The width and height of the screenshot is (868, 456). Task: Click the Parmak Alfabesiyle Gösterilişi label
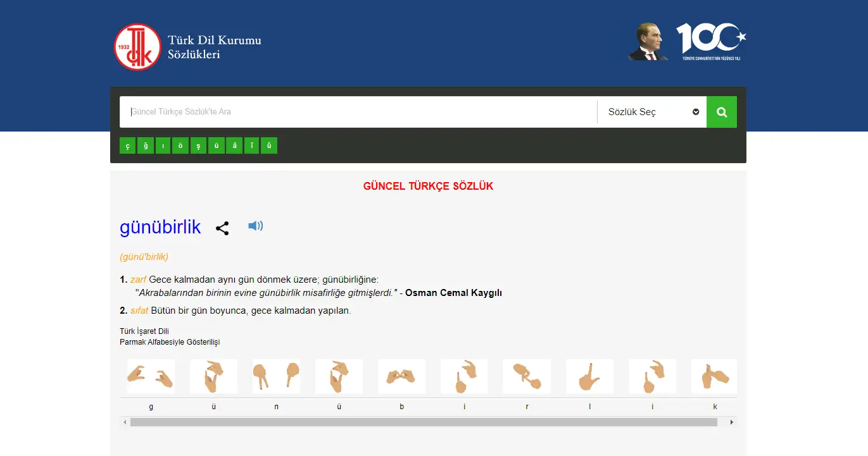point(170,342)
